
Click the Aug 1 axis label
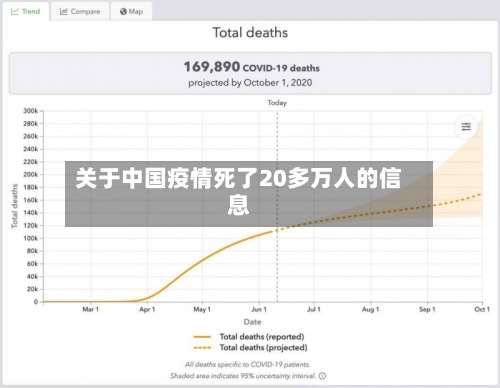tap(370, 309)
